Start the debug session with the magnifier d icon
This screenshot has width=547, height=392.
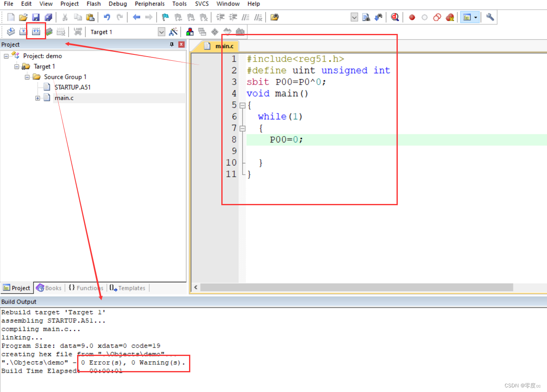395,17
